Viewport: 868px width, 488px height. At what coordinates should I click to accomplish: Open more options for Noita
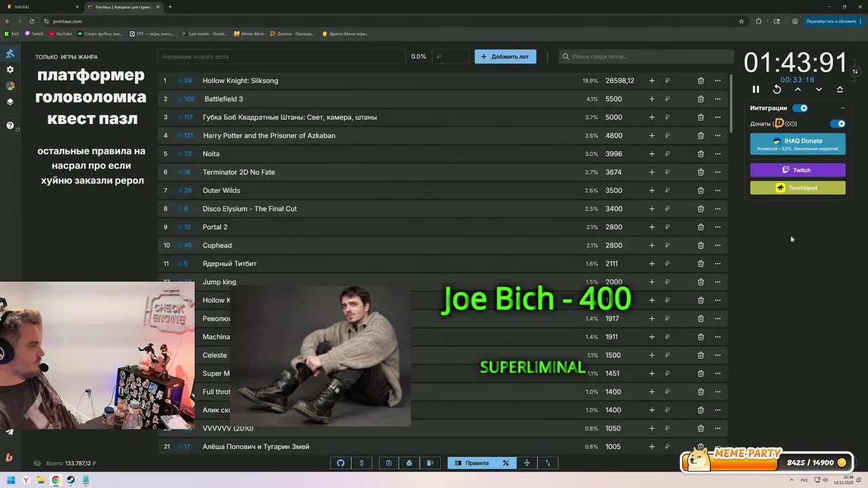[717, 154]
